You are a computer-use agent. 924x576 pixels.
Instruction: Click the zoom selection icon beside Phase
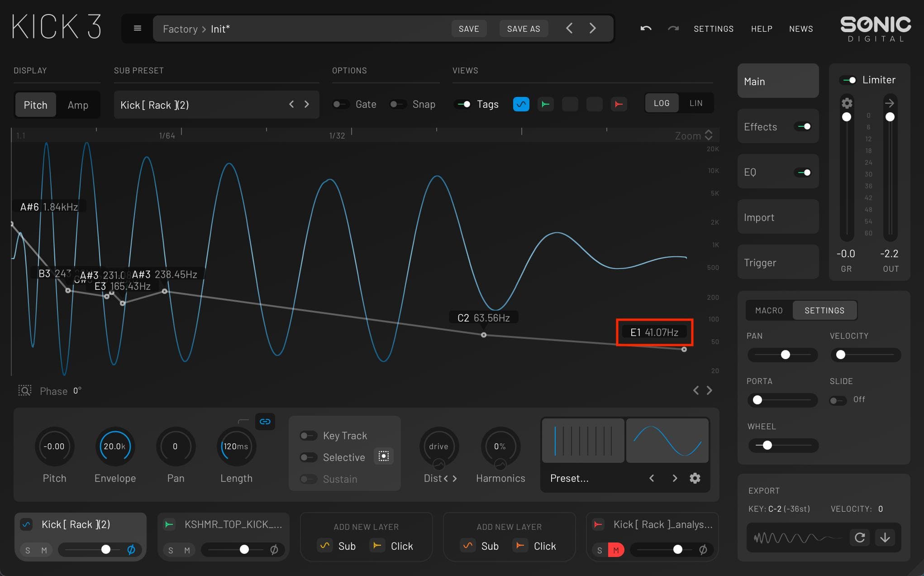24,390
